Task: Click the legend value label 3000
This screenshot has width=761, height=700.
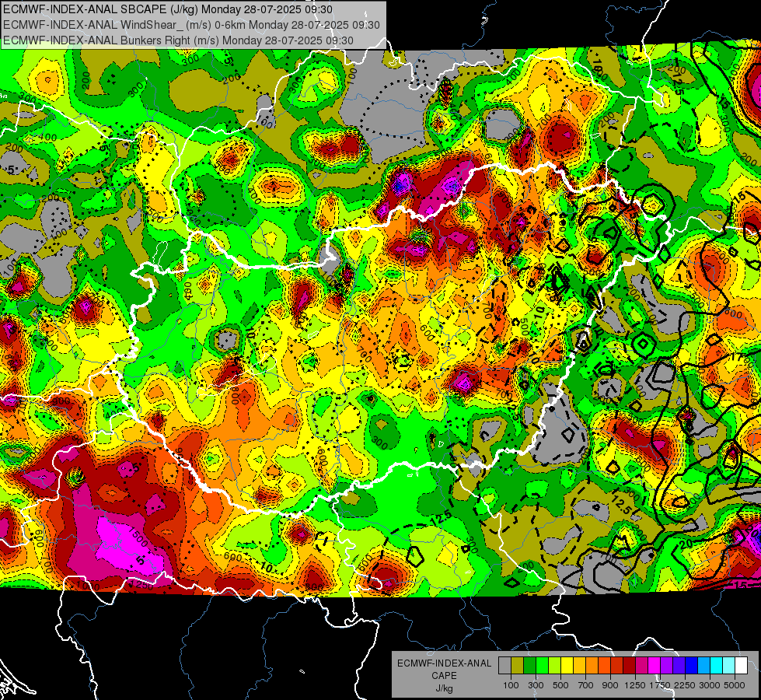Action: click(x=710, y=685)
